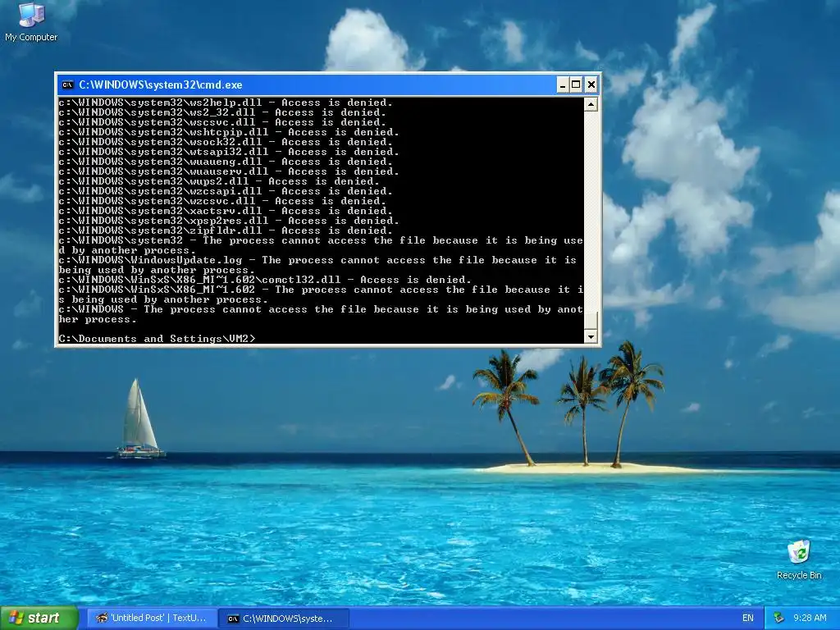This screenshot has width=840, height=630.
Task: Click the system tray network icon
Action: click(779, 618)
